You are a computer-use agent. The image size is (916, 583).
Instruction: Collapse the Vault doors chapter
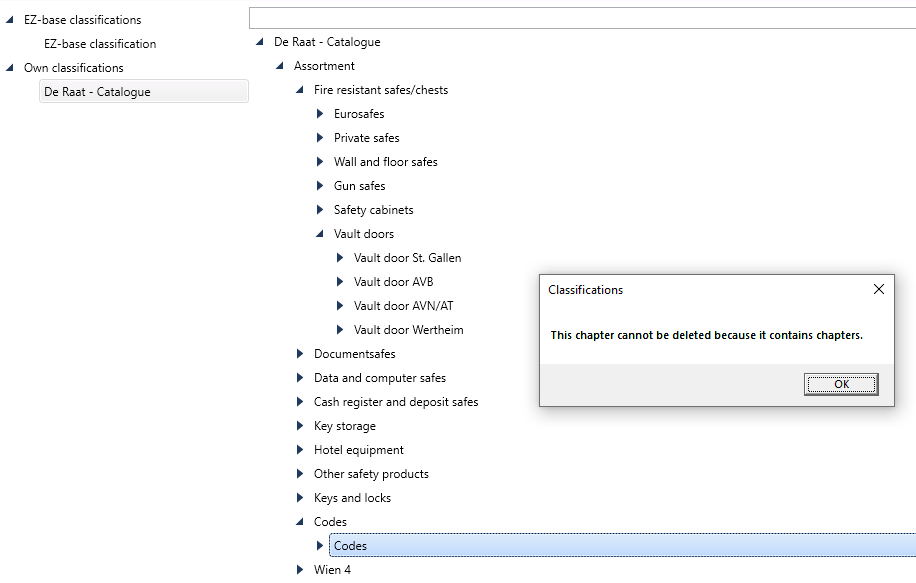click(320, 234)
